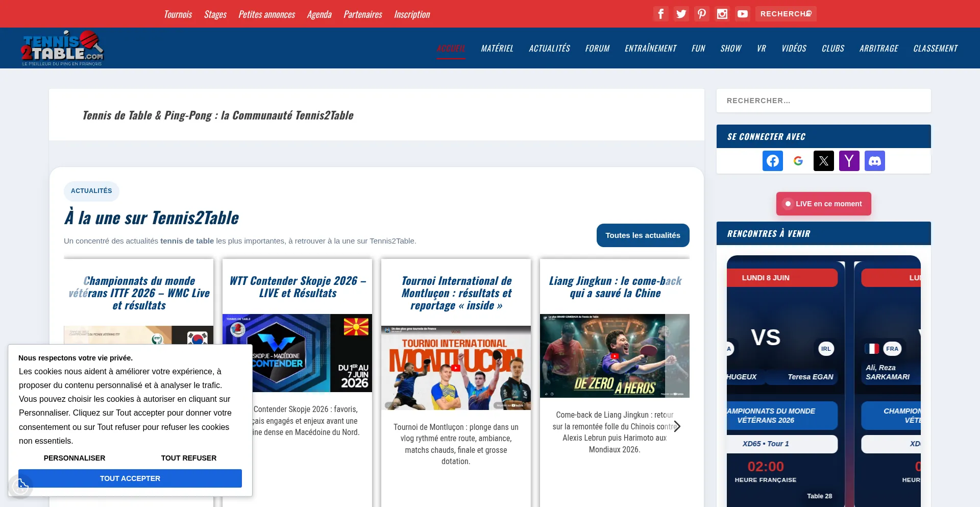Select the CLASSEMENT navigation item
Viewport: 980px width, 507px height.
click(x=936, y=49)
